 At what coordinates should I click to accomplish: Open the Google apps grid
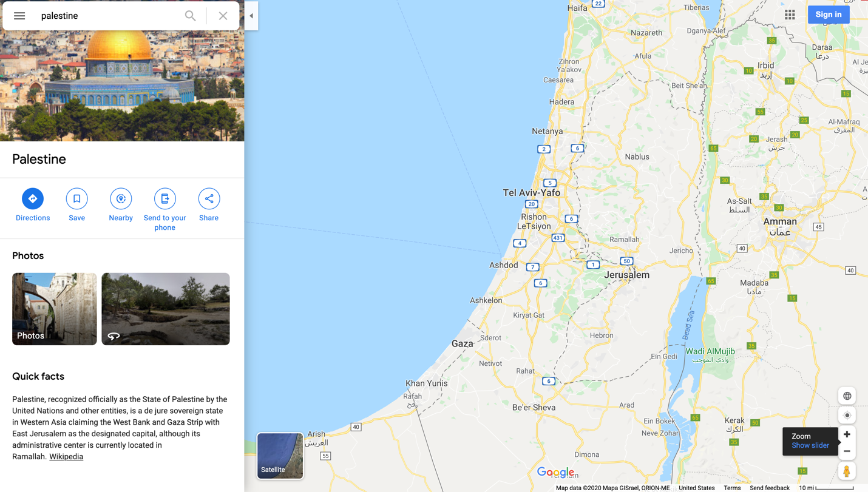coord(790,15)
